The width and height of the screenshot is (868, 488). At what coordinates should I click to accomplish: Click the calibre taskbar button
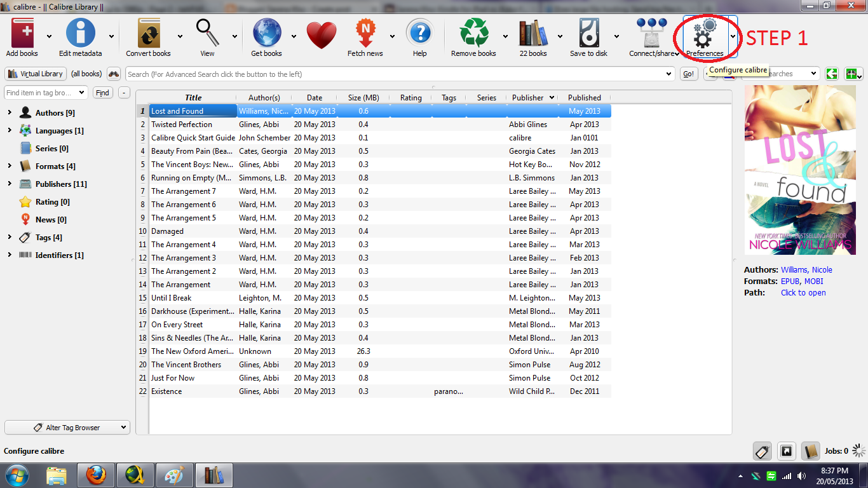214,475
